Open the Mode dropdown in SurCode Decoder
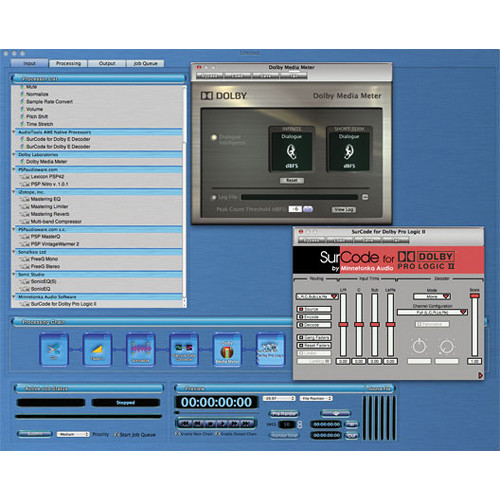Image resolution: width=500 pixels, height=500 pixels. [432, 296]
